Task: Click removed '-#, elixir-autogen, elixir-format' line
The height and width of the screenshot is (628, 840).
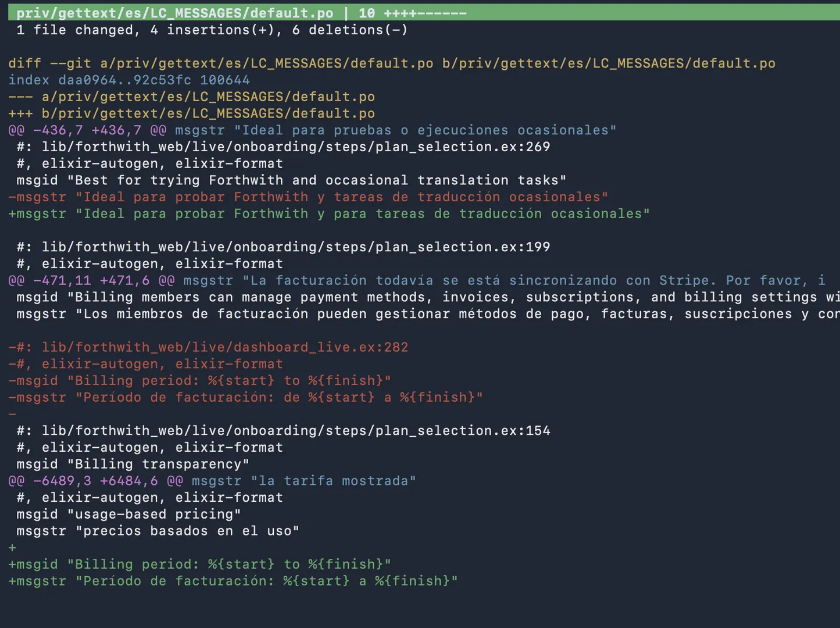Action: point(145,364)
